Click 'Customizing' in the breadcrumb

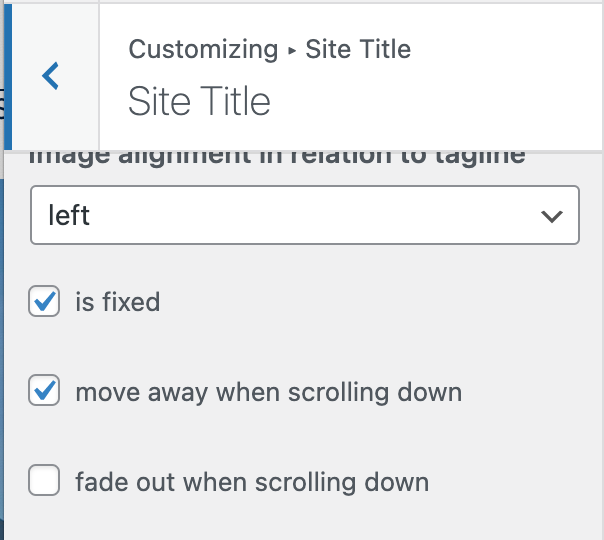coord(203,49)
